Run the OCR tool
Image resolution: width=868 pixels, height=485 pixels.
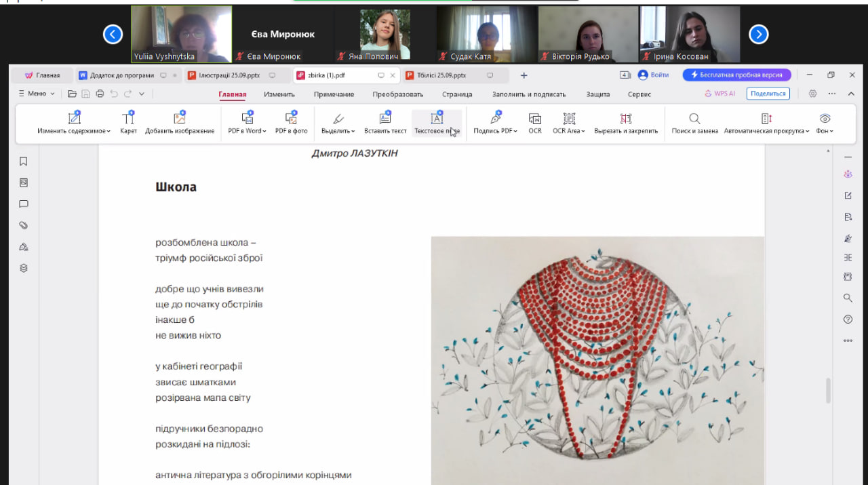click(x=535, y=119)
